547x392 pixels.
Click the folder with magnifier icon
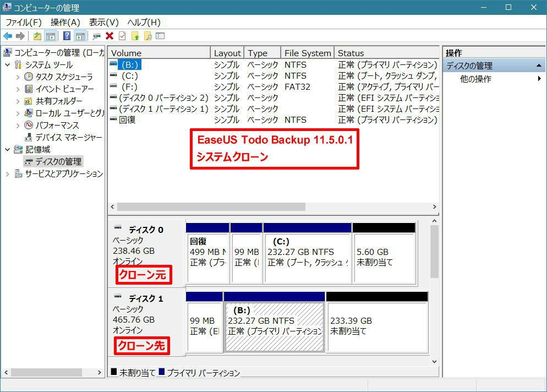[x=148, y=36]
